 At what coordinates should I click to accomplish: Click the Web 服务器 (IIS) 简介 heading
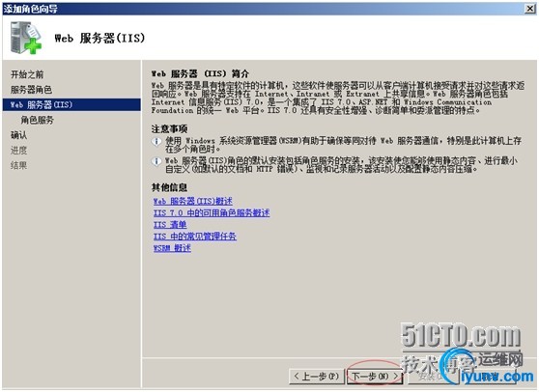[x=200, y=73]
